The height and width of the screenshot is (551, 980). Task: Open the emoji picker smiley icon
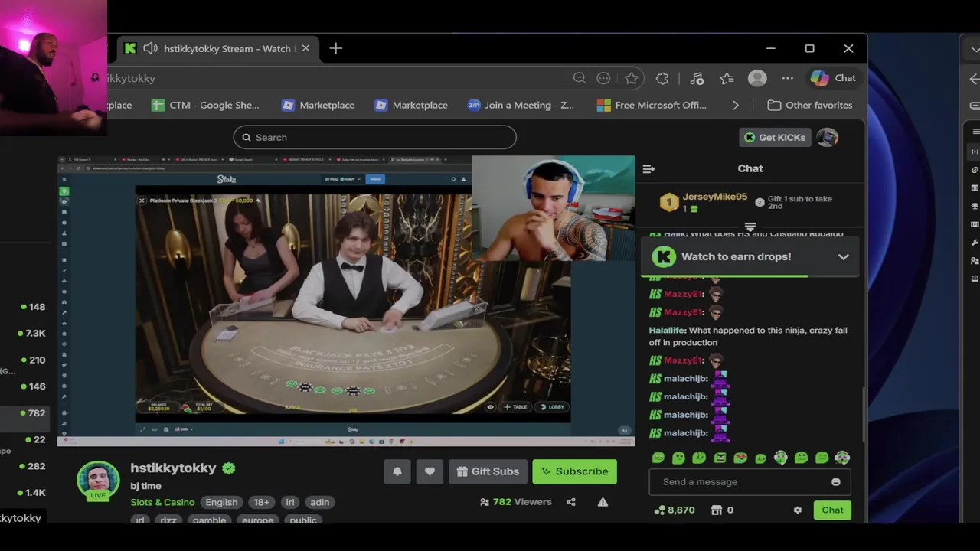tap(835, 481)
